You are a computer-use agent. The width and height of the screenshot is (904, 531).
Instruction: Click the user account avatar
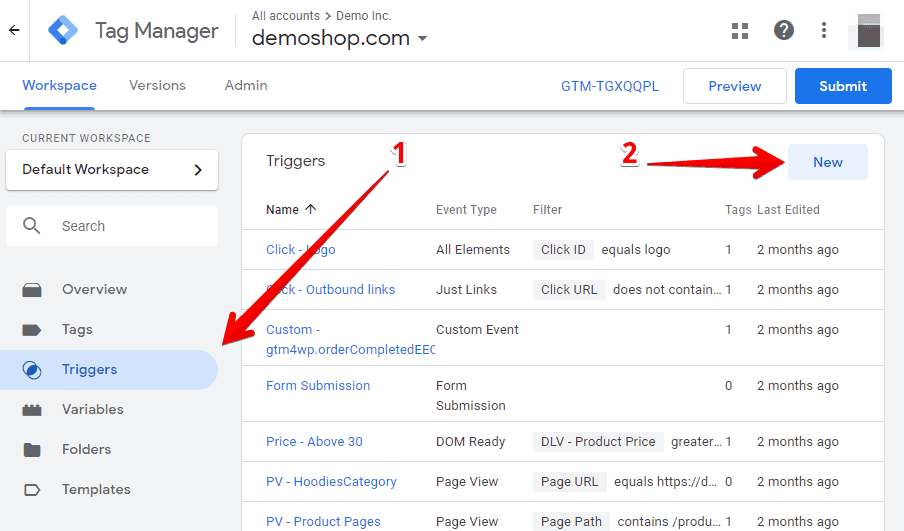click(868, 31)
